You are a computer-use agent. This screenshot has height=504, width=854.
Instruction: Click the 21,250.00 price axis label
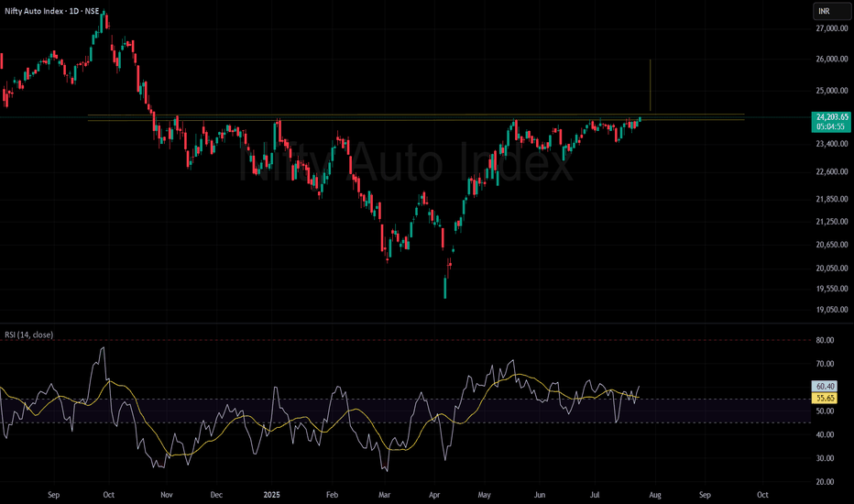pyautogui.click(x=832, y=222)
